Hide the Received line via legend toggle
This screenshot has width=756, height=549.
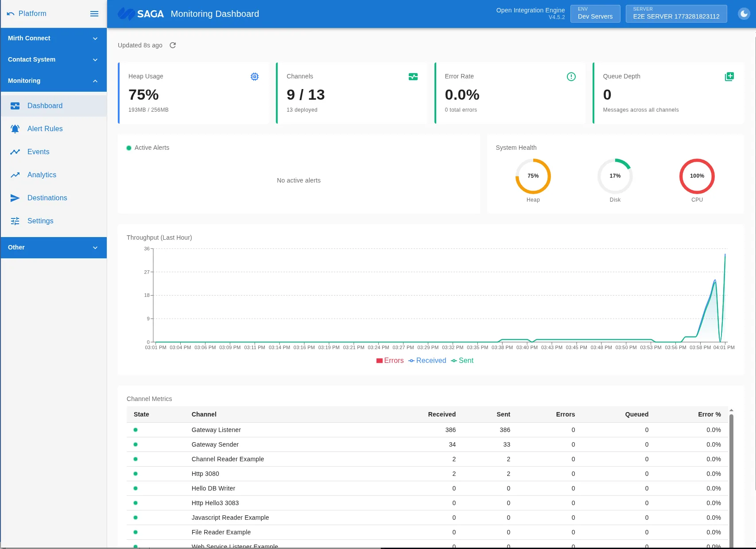(x=427, y=361)
